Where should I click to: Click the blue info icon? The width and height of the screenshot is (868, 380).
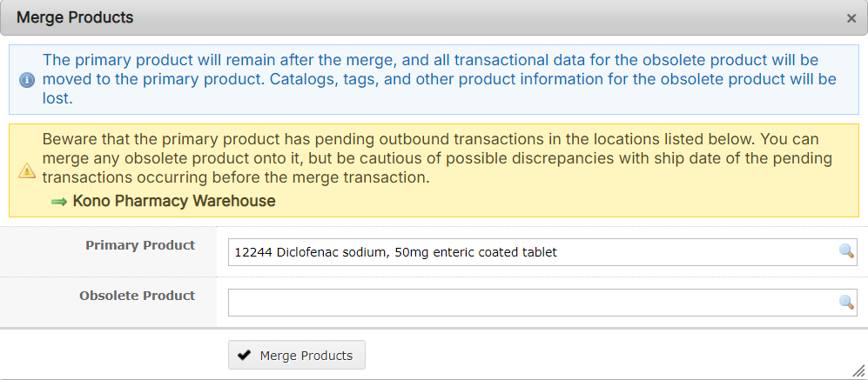[26, 80]
